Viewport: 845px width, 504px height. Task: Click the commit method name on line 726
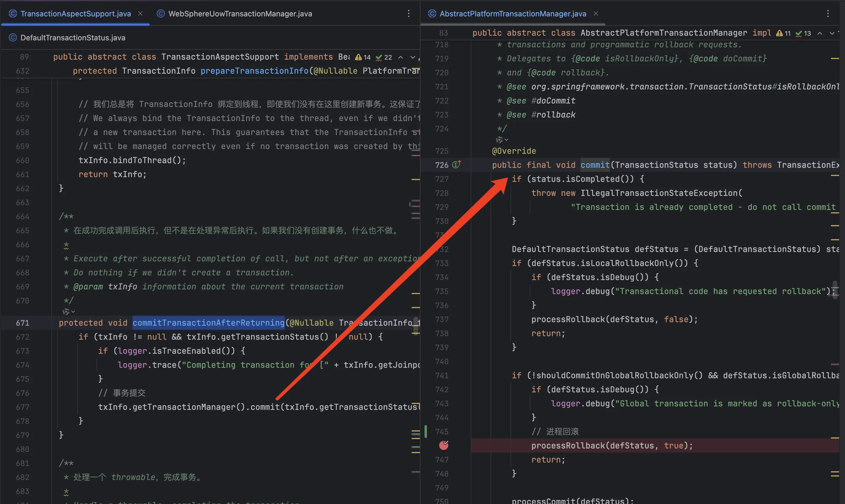[x=595, y=165]
